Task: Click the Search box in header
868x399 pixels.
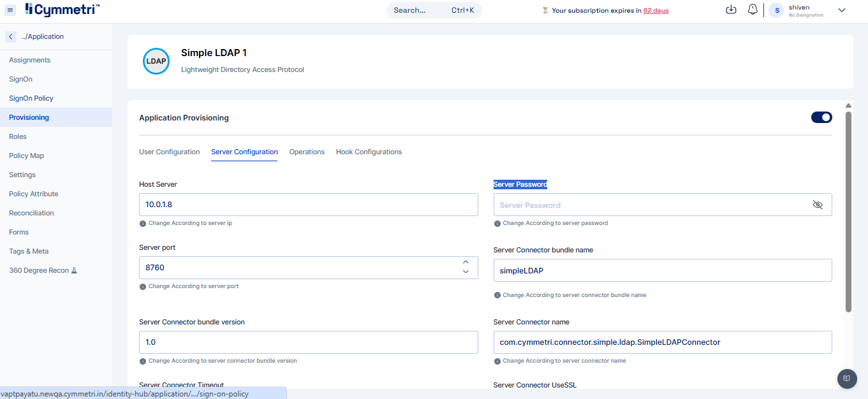Action: click(x=434, y=10)
